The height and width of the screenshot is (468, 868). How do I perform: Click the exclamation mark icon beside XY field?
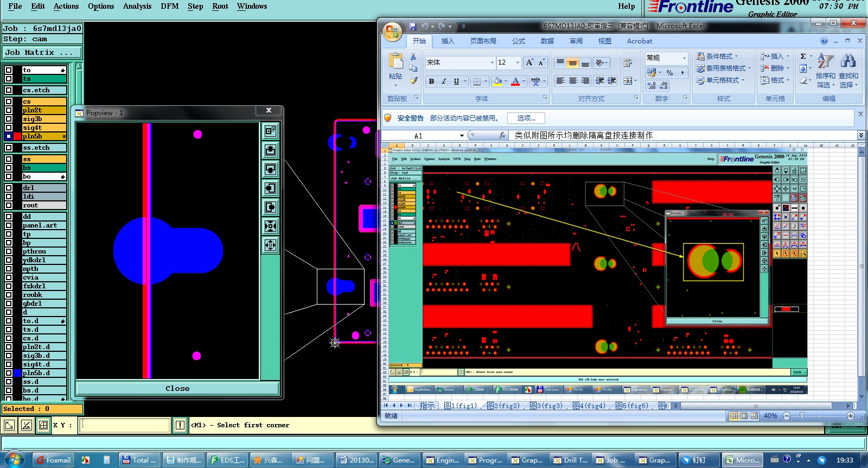(180, 425)
